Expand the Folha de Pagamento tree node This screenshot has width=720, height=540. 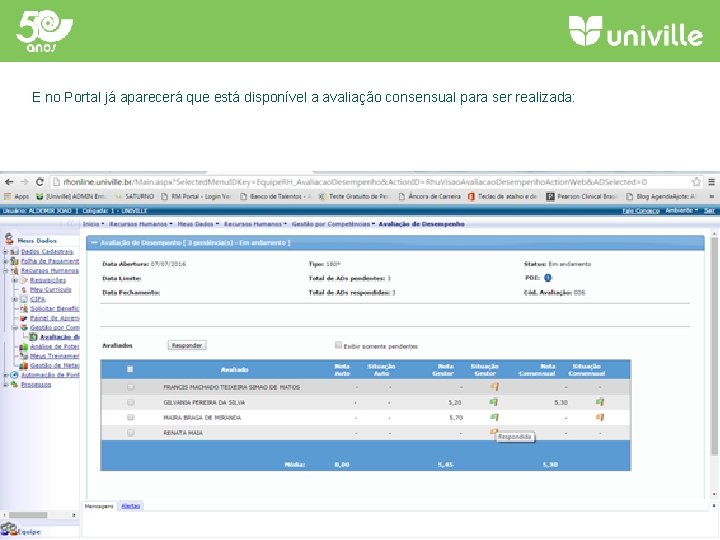pyautogui.click(x=6, y=261)
